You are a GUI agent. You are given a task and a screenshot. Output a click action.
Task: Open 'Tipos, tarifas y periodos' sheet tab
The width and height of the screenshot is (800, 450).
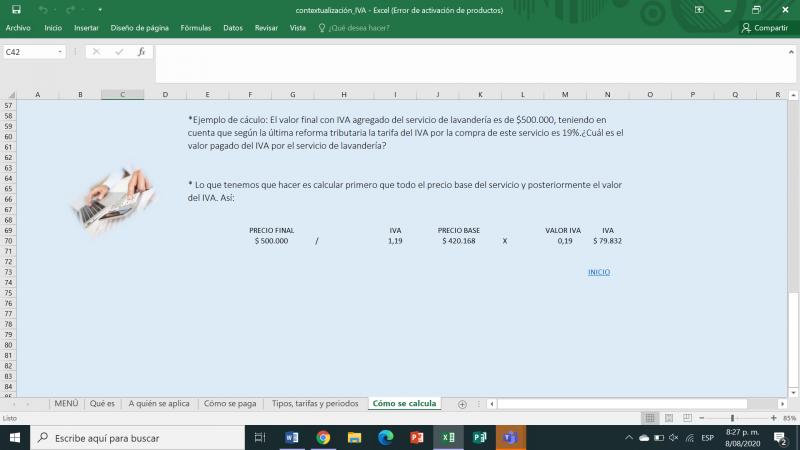pyautogui.click(x=315, y=403)
